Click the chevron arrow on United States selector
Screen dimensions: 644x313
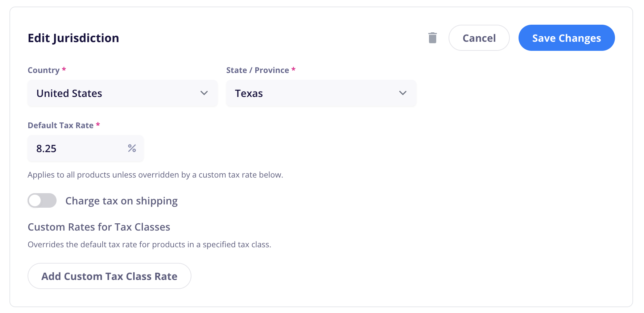point(204,93)
